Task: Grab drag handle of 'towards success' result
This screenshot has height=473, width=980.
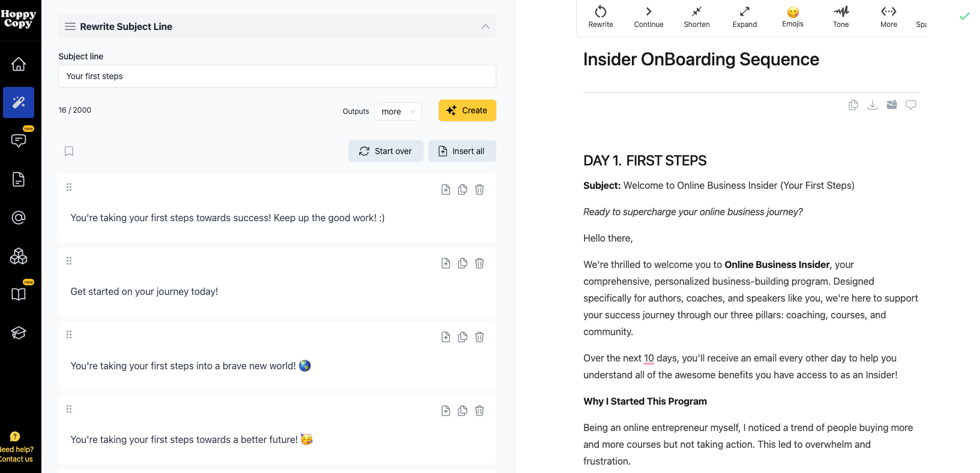Action: click(69, 187)
